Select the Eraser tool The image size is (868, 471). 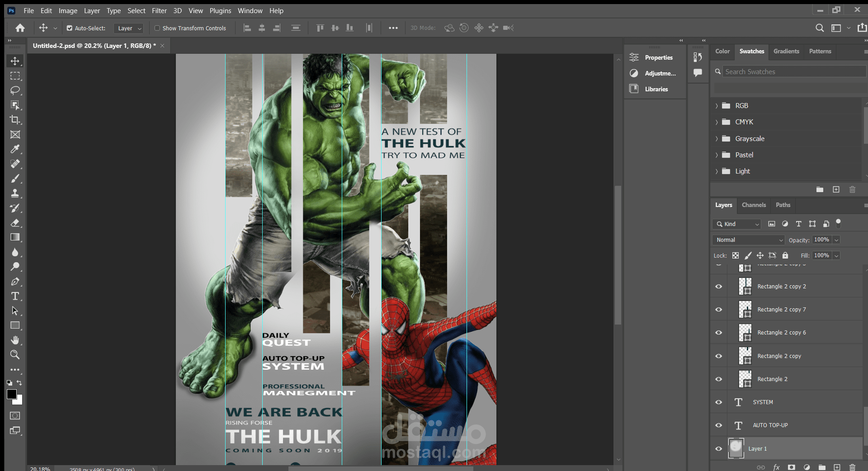point(15,223)
